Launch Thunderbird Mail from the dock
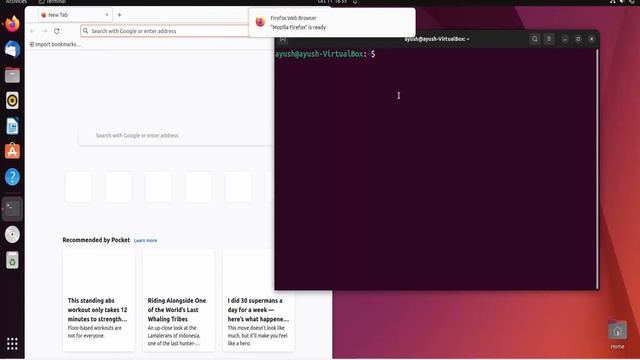This screenshot has height=360, width=640. click(x=12, y=50)
